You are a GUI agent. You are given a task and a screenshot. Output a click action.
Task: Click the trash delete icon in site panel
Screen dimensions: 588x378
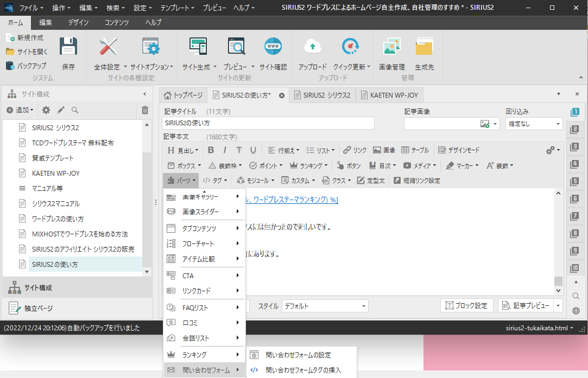pyautogui.click(x=145, y=110)
